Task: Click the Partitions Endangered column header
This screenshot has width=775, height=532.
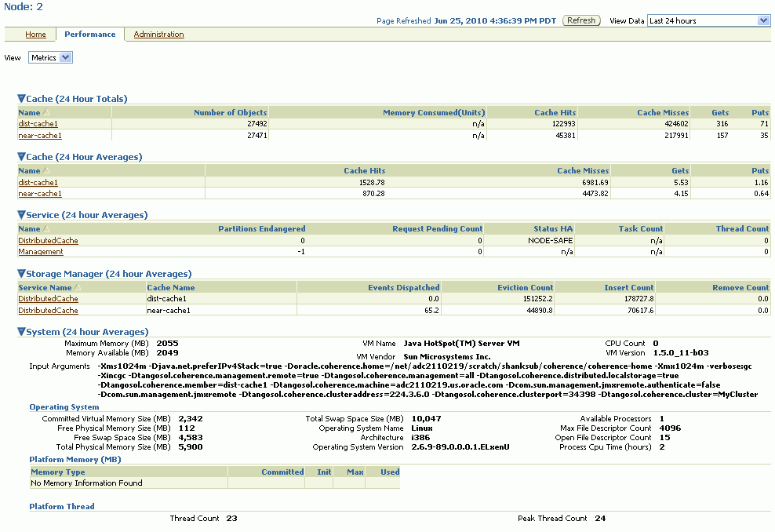Action: [x=261, y=228]
